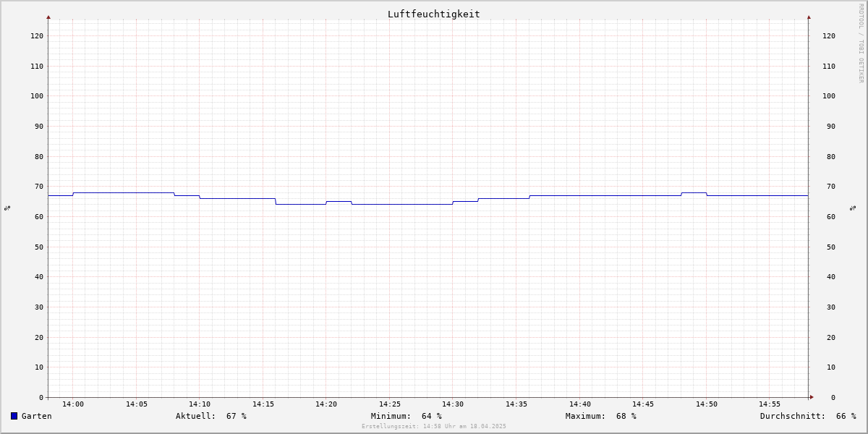Click the chart title Luftfeuchtigkeit

pyautogui.click(x=433, y=14)
